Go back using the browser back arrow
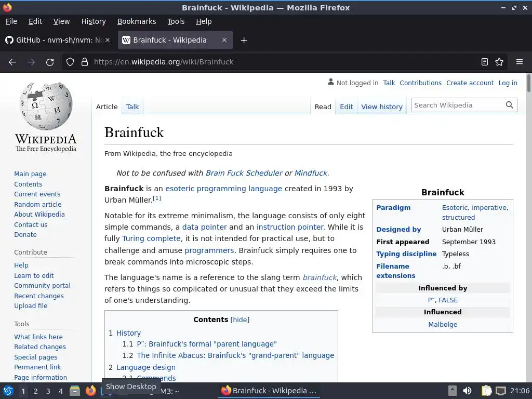Image resolution: width=532 pixels, height=399 pixels. (12, 62)
